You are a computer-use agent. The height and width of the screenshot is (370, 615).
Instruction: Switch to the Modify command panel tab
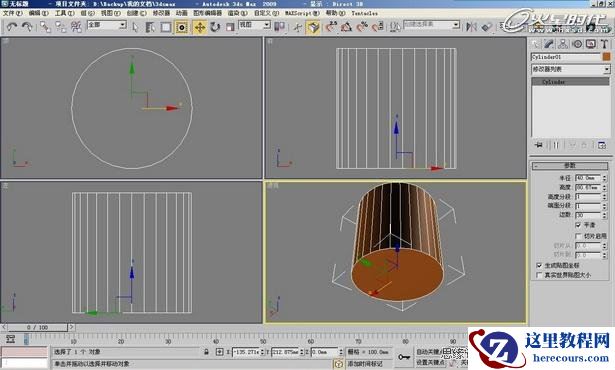pos(549,44)
